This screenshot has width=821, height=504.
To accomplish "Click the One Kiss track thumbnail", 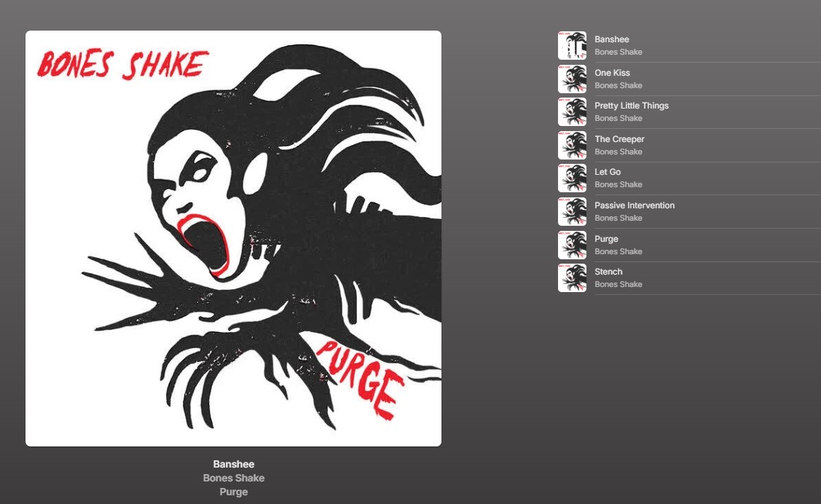I will pos(572,79).
